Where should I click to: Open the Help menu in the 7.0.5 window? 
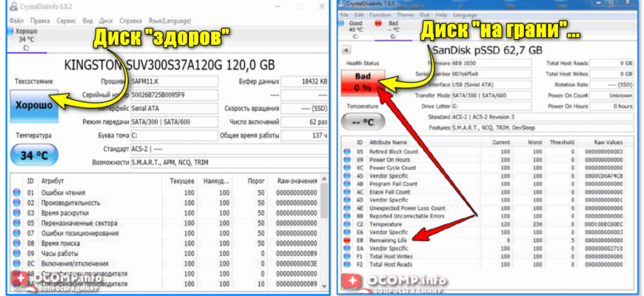(441, 15)
